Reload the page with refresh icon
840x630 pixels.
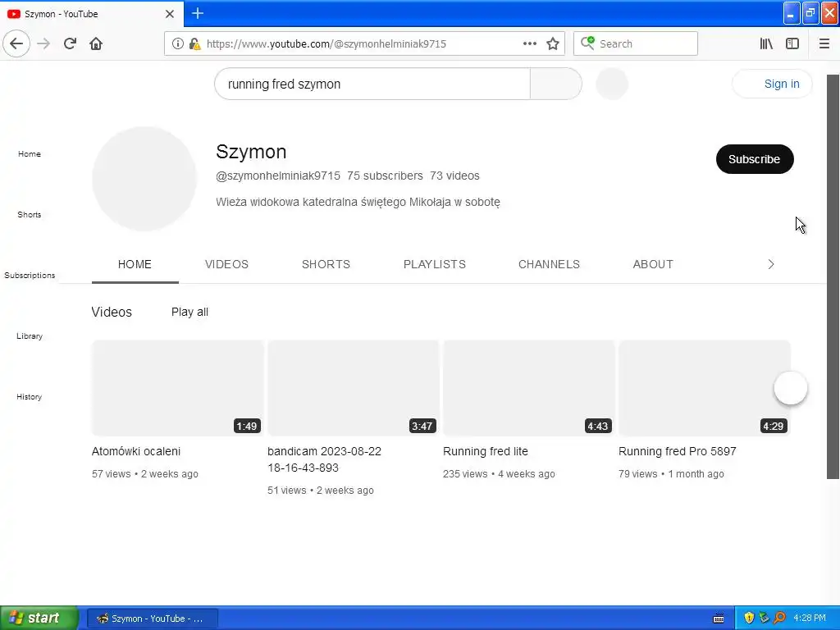pos(70,43)
